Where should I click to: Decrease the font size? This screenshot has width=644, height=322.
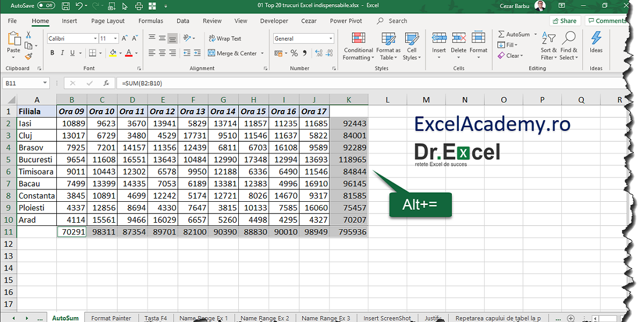point(136,39)
